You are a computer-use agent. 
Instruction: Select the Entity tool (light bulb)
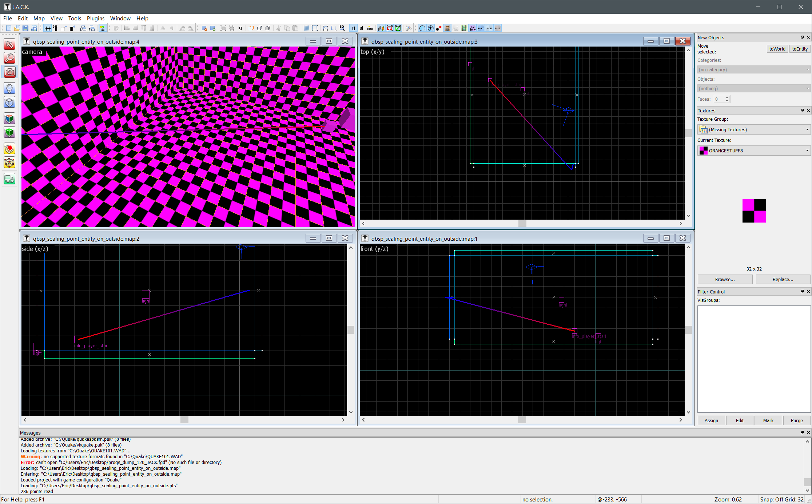(9, 88)
